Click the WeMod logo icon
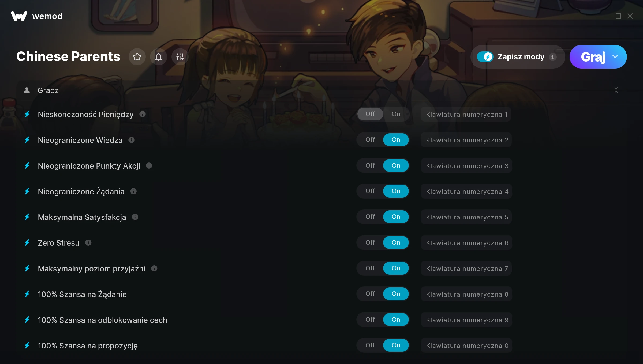The image size is (643, 364). (x=19, y=16)
